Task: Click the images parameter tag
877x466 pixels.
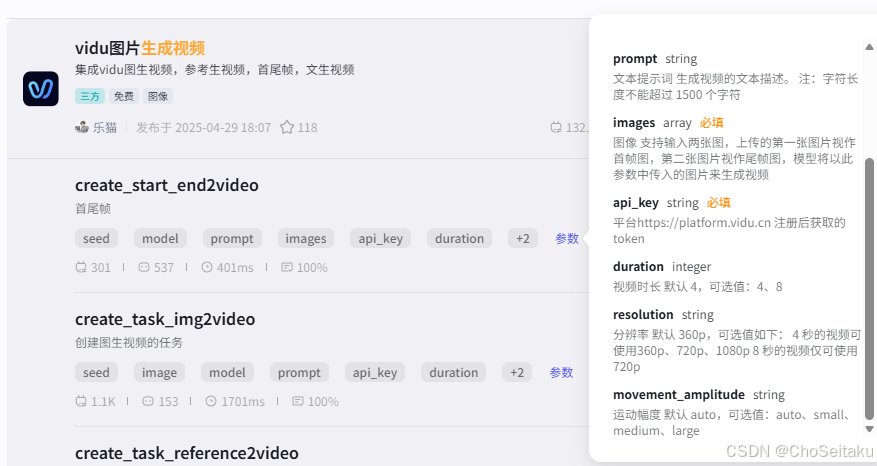Action: point(306,238)
